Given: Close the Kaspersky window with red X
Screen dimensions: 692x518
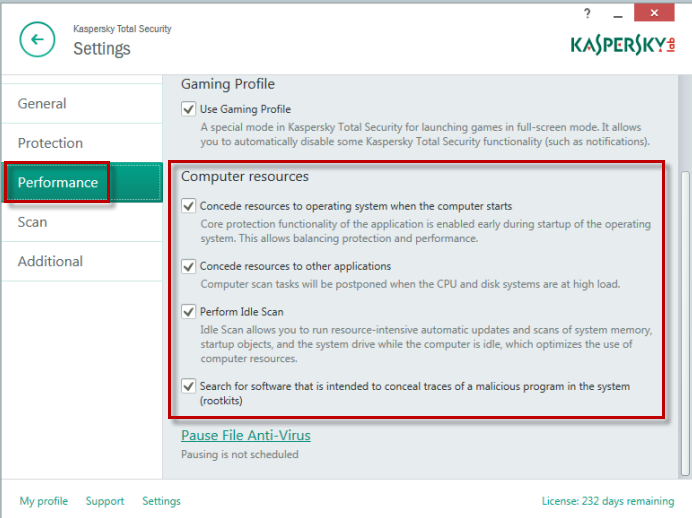Looking at the screenshot, I should (654, 13).
